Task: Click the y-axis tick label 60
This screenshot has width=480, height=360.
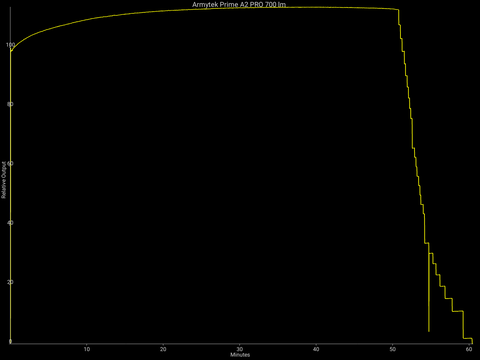Action: click(x=10, y=163)
